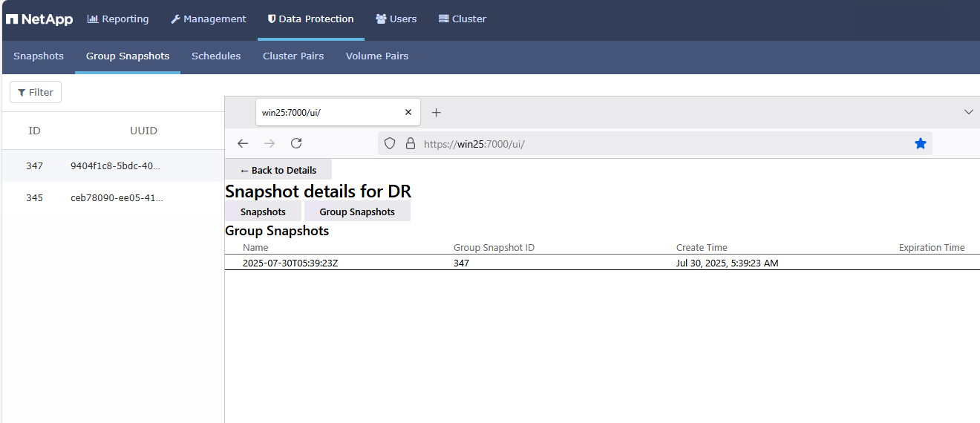Select the row with ID 347
980x423 pixels.
pyautogui.click(x=113, y=165)
